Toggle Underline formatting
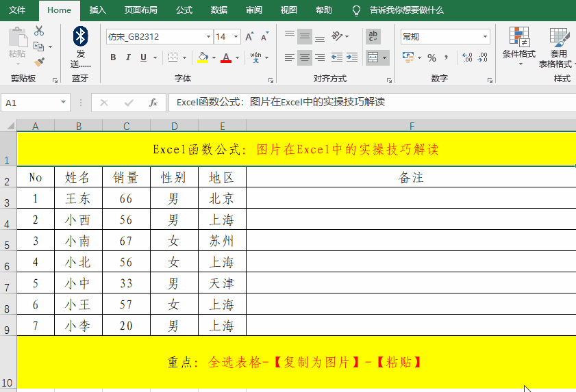Screen dimensions: 576x392 click(143, 57)
